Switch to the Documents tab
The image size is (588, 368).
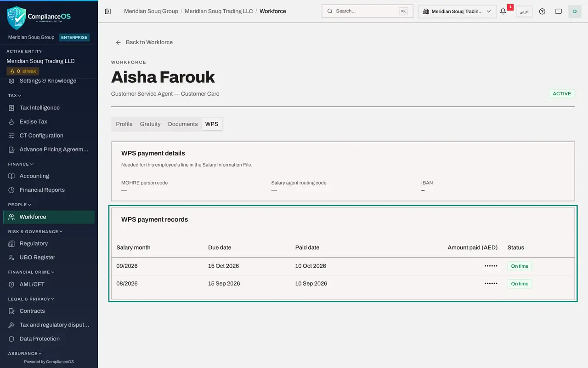(x=183, y=124)
